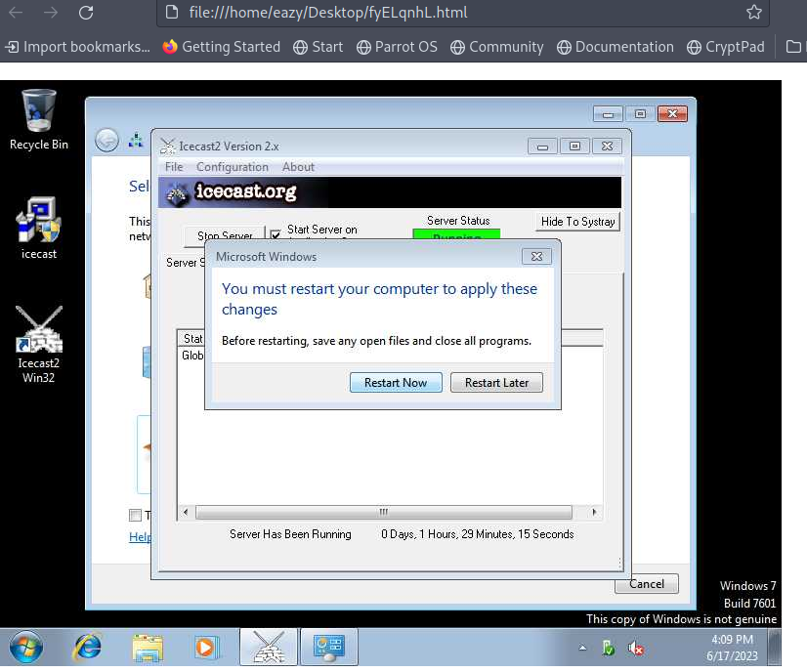This screenshot has height=672, width=807.
Task: Close the background wizard window
Action: tap(672, 113)
